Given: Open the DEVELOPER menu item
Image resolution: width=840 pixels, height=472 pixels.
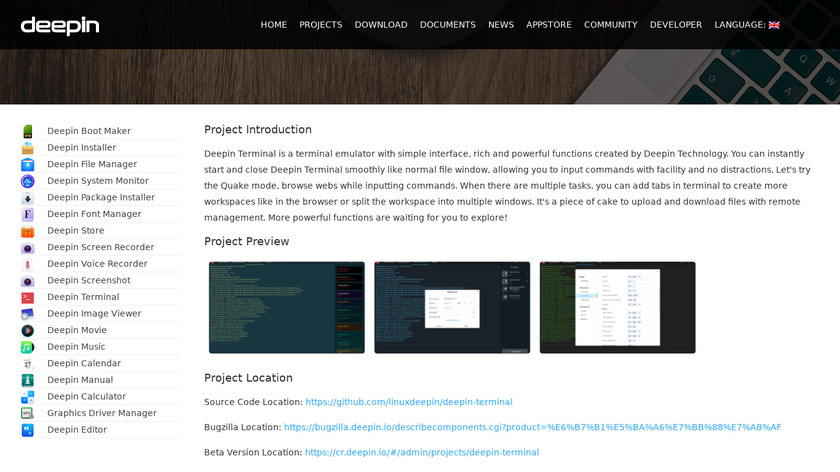Looking at the screenshot, I should pos(676,25).
